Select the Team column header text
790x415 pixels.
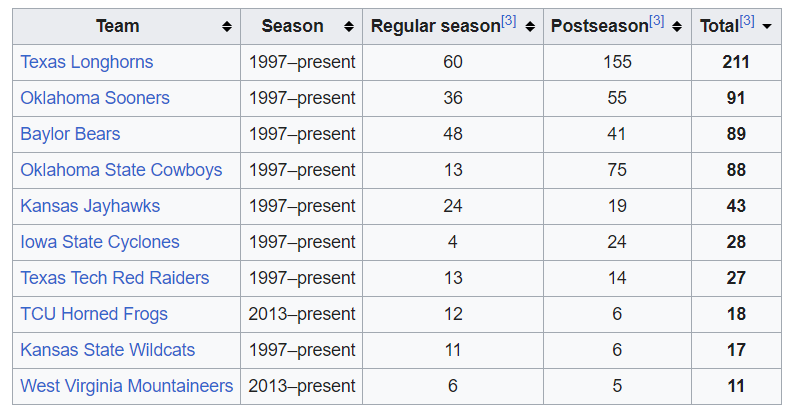point(117,26)
